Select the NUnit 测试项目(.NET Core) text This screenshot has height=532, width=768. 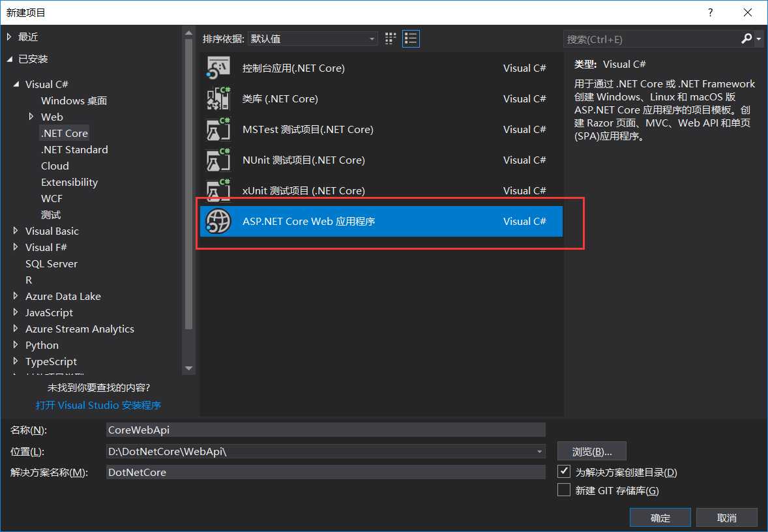pyautogui.click(x=304, y=160)
